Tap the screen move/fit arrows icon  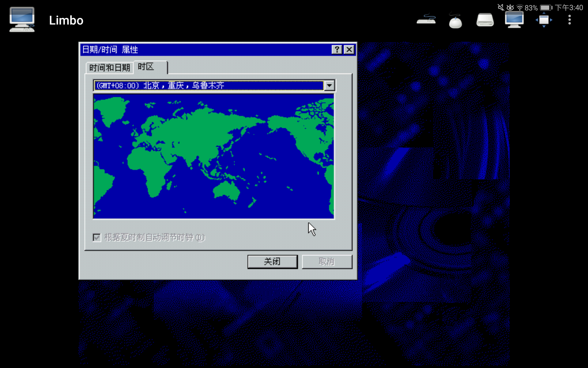544,20
